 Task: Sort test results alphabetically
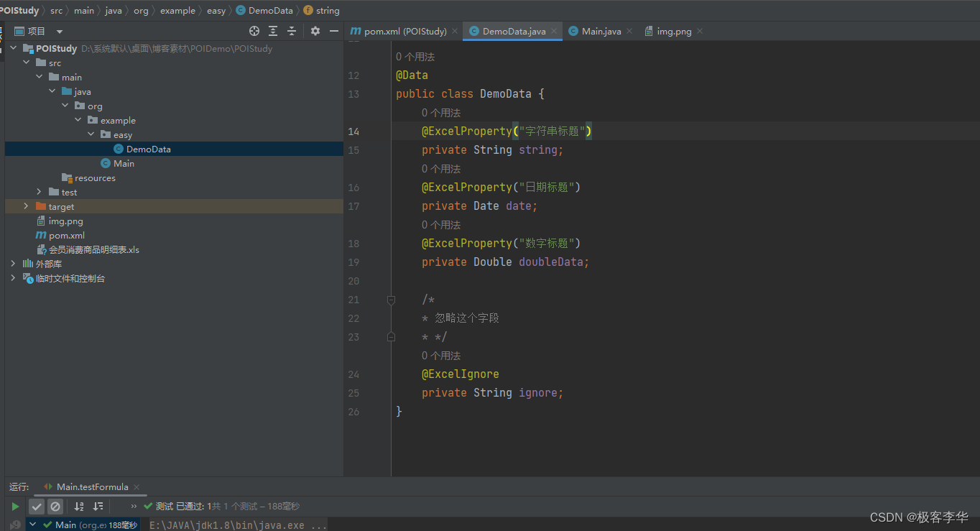tap(79, 507)
